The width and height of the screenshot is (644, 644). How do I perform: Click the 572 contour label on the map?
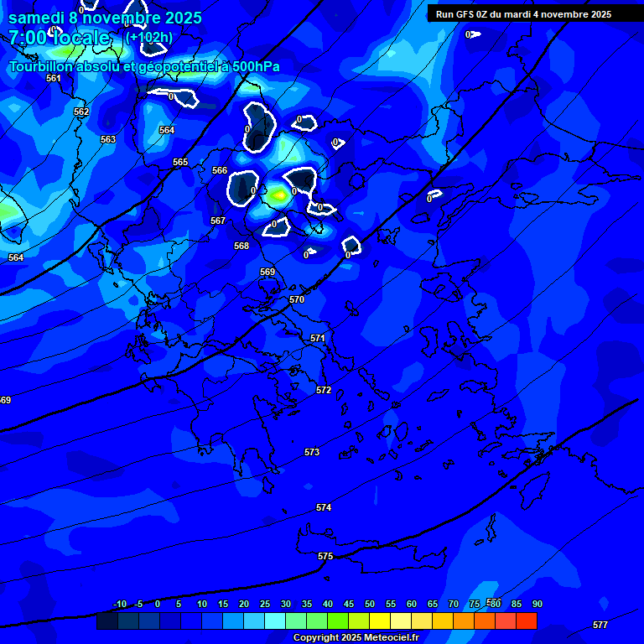[x=324, y=390]
